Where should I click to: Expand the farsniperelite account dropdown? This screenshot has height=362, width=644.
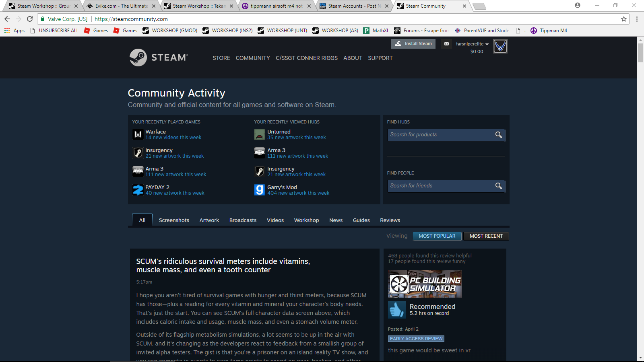472,44
